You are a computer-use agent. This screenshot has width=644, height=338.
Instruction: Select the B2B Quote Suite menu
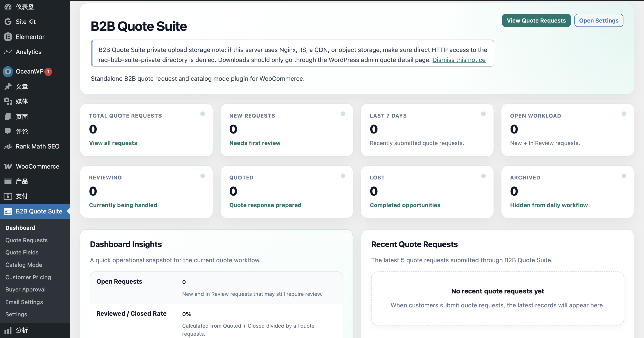coord(35,211)
